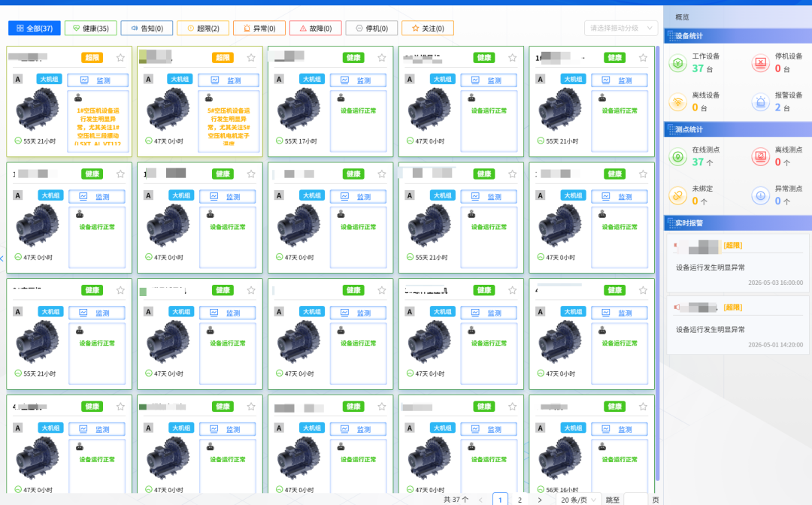Go to the next page arrow
This screenshot has width=812, height=505.
point(540,500)
